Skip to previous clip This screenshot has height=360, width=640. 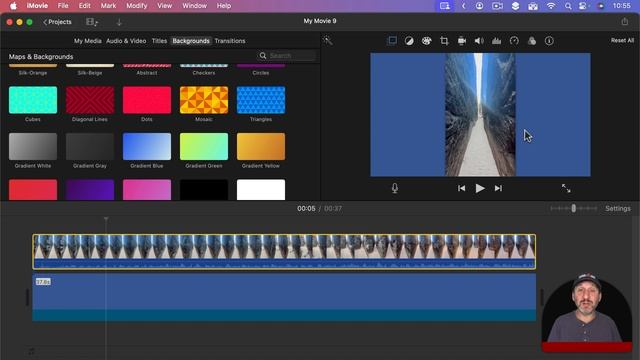(461, 188)
